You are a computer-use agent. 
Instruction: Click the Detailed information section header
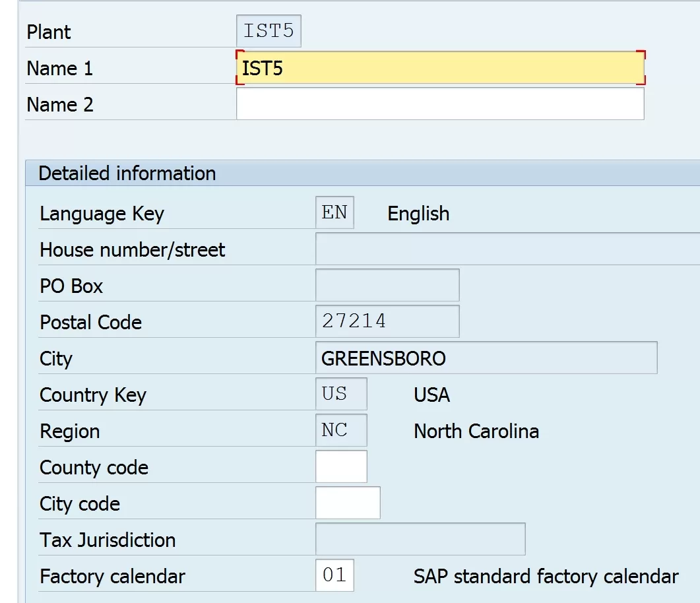pos(362,173)
